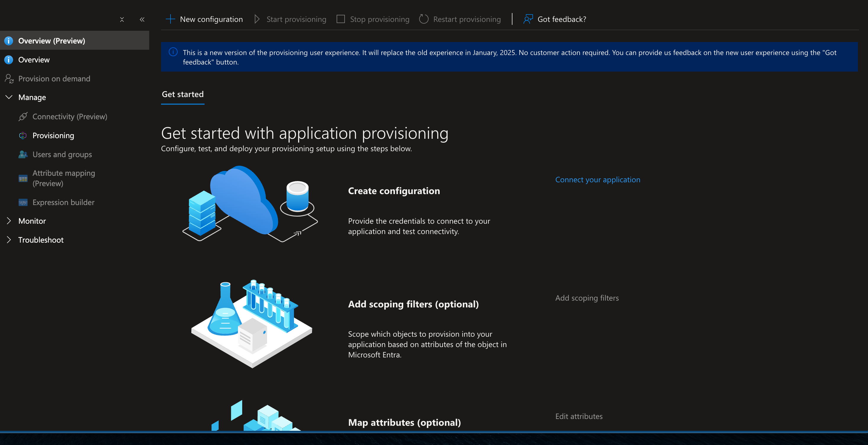Expand the Troubleshoot section
Screen dimensions: 868x445
tap(9, 239)
